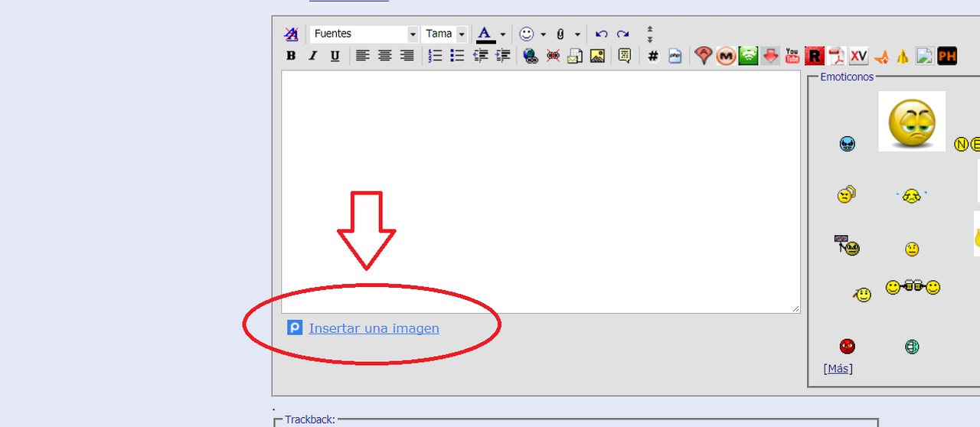The image size is (980, 427).
Task: Apply the current text color (A icon)
Action: click(x=485, y=34)
